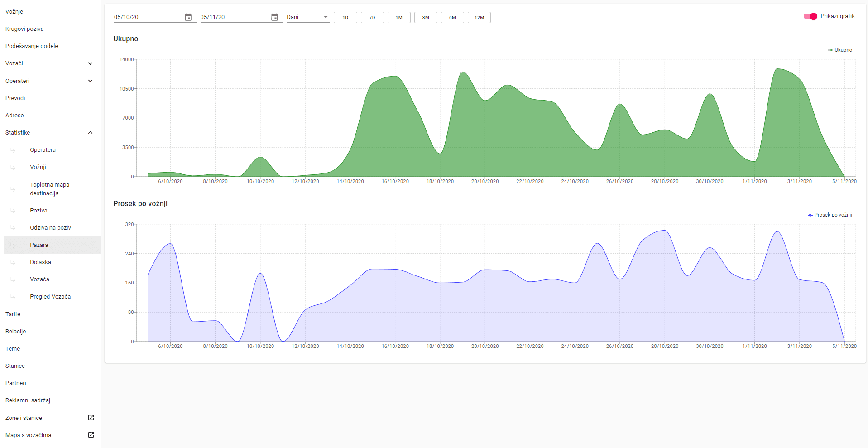Select Odziva na poziv statistics
This screenshot has width=868, height=448.
point(50,228)
